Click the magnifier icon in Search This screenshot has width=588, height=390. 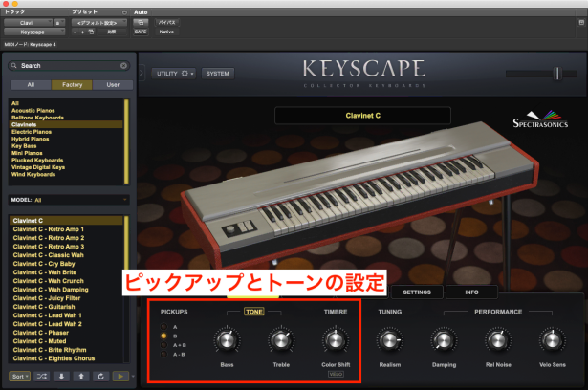pyautogui.click(x=14, y=66)
